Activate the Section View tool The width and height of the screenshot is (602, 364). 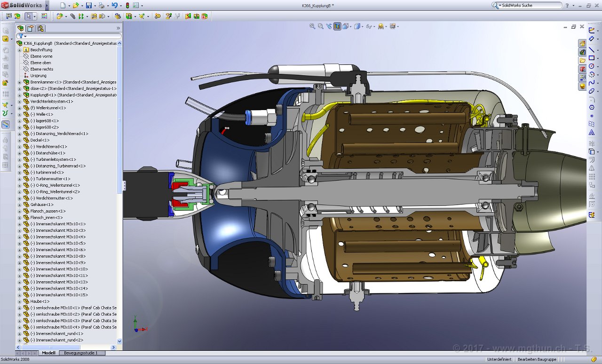click(x=337, y=26)
